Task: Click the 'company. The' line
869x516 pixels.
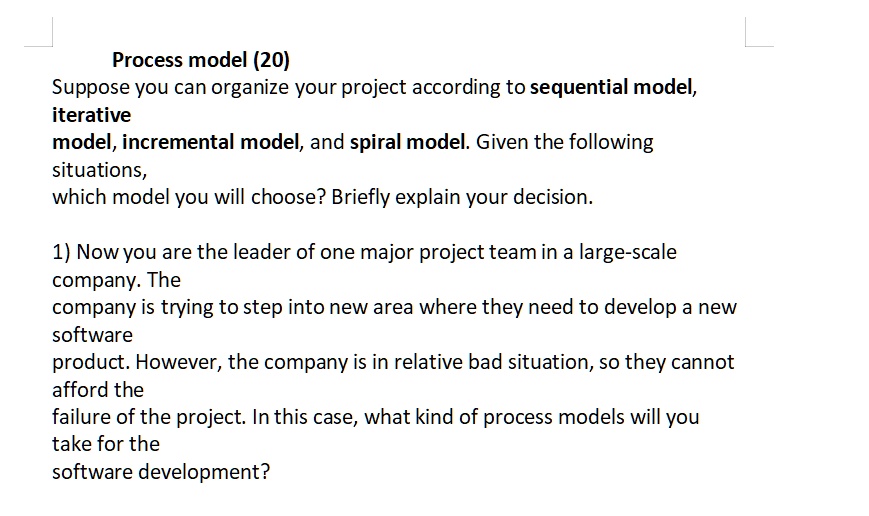Action: 116,280
